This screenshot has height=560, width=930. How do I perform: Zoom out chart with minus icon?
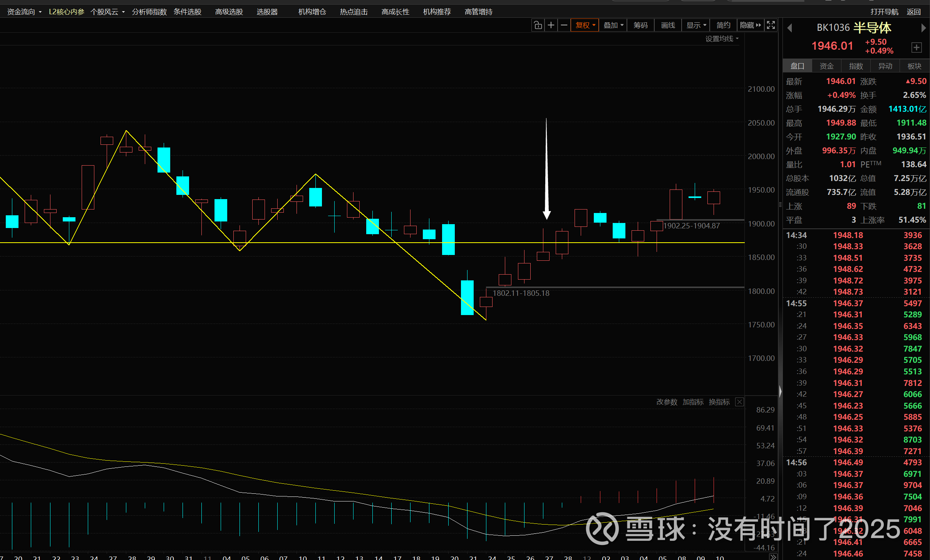click(564, 25)
